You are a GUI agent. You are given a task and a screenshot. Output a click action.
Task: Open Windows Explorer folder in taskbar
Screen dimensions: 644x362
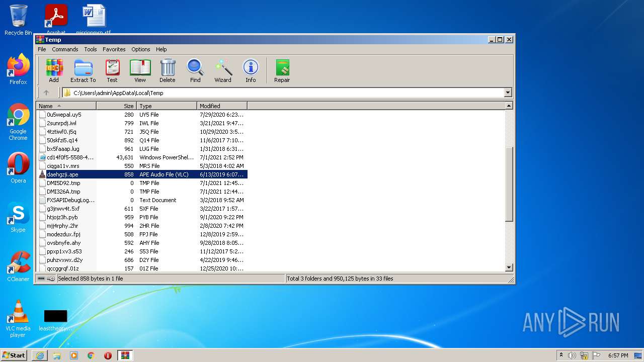(x=57, y=355)
